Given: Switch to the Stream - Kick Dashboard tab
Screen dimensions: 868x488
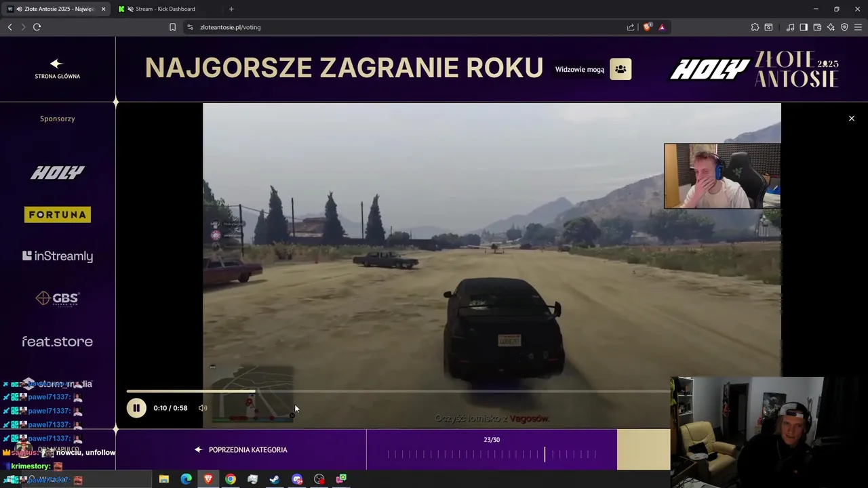Looking at the screenshot, I should [166, 9].
